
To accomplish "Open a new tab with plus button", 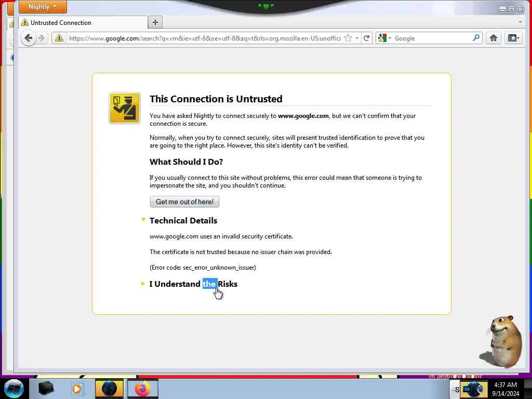I will coord(155,22).
